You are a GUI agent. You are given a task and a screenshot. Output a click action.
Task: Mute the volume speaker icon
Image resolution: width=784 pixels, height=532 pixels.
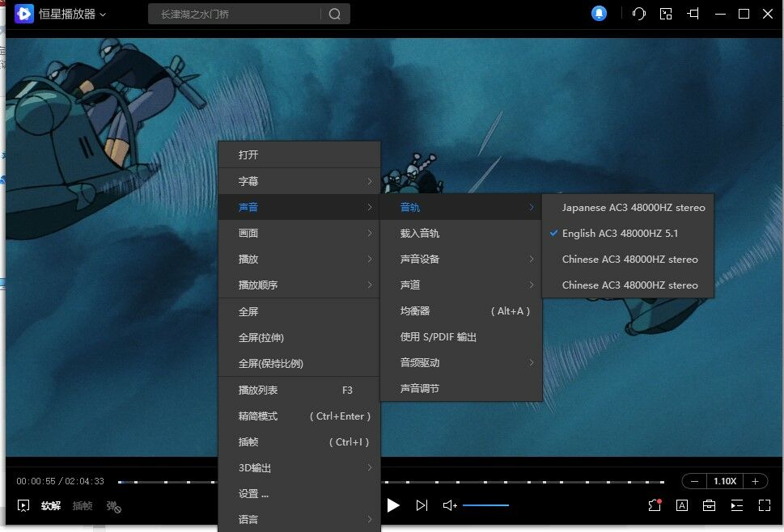coord(450,505)
